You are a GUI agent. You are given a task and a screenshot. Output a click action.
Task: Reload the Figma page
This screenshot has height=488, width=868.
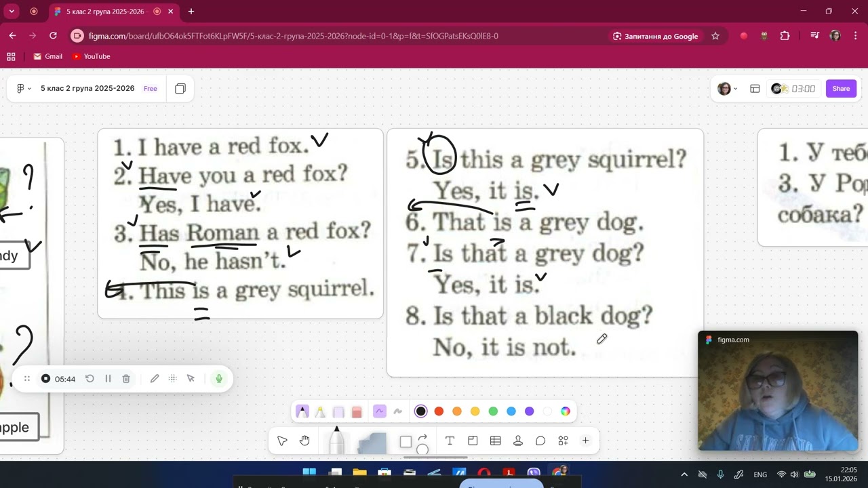click(54, 36)
